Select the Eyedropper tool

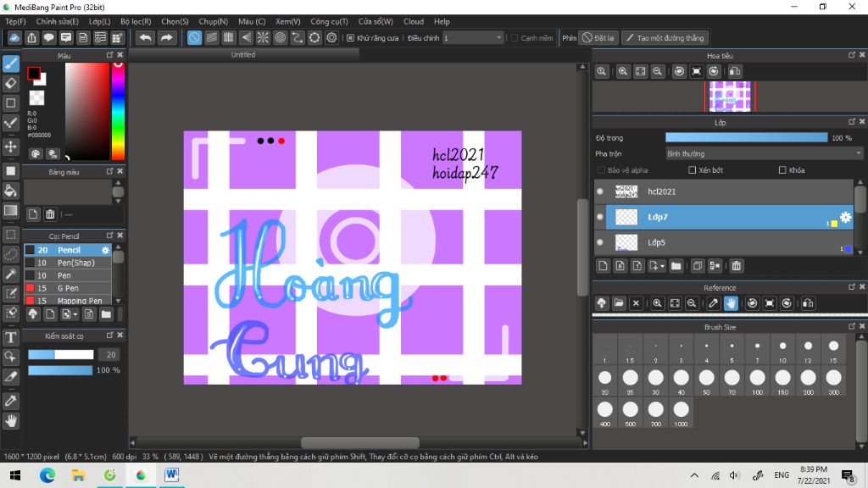pos(10,401)
